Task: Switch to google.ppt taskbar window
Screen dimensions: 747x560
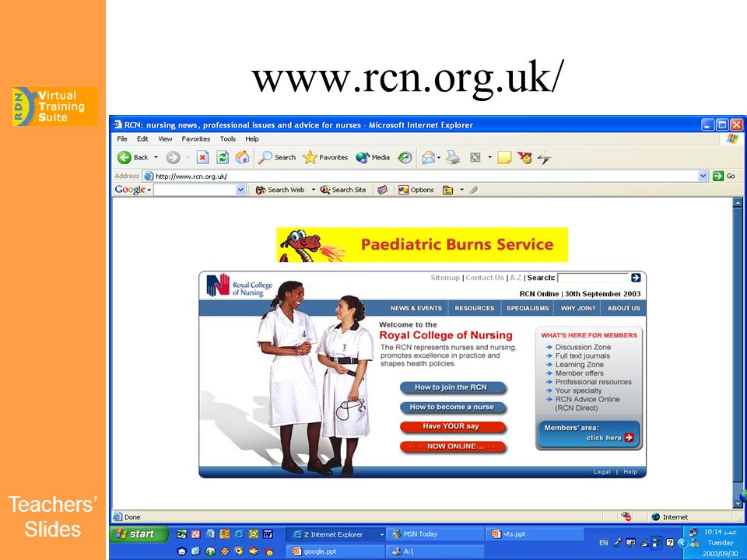Action: pyautogui.click(x=335, y=551)
